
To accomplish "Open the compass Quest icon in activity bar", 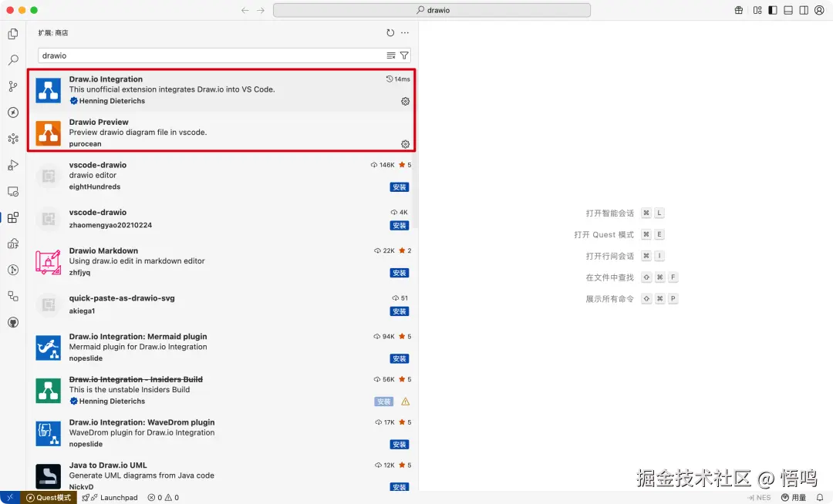I will (x=13, y=113).
